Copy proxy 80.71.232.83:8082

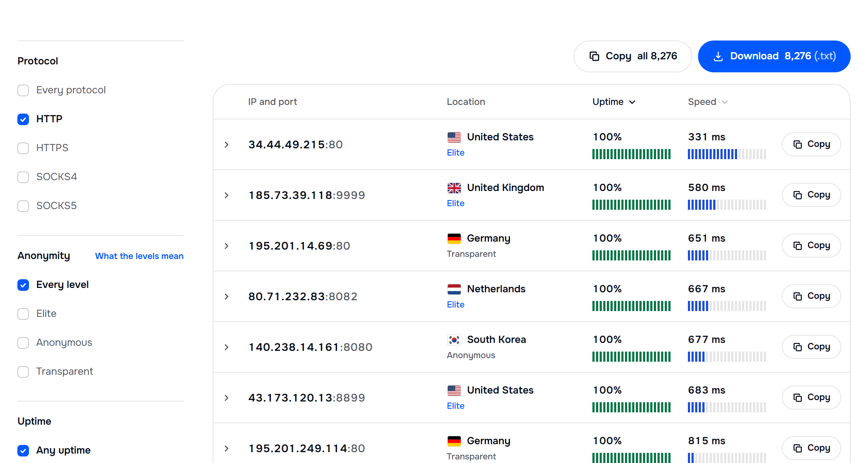click(x=811, y=296)
